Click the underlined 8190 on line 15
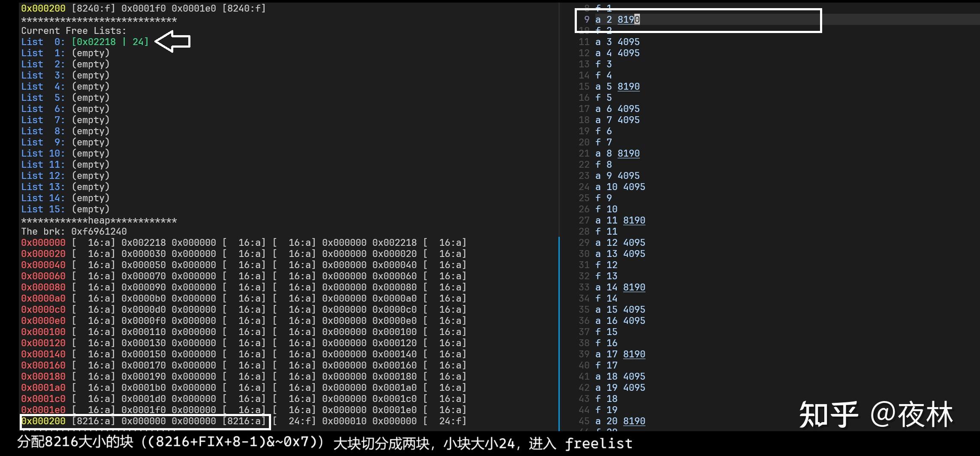This screenshot has width=980, height=456. coord(629,86)
